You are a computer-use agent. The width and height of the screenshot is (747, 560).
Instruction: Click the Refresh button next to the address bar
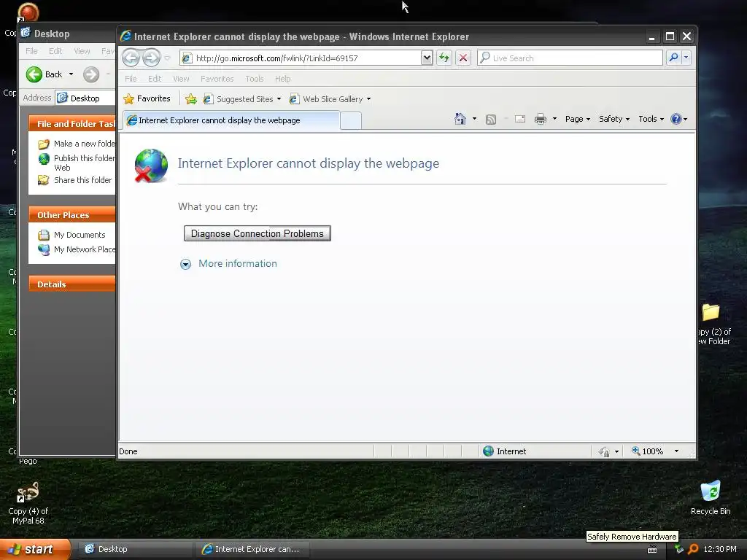pos(444,58)
